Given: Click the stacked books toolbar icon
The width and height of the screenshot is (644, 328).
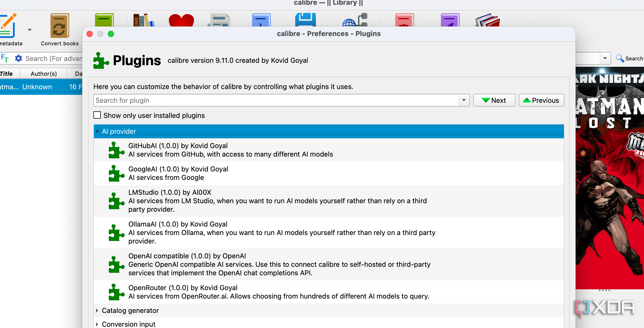Looking at the screenshot, I should pos(488,20).
